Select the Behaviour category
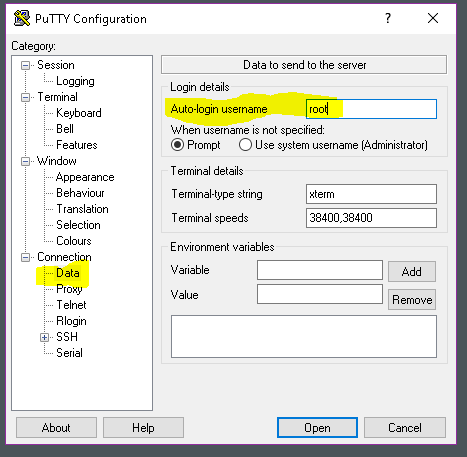Screen dimensions: 467x457 click(80, 193)
